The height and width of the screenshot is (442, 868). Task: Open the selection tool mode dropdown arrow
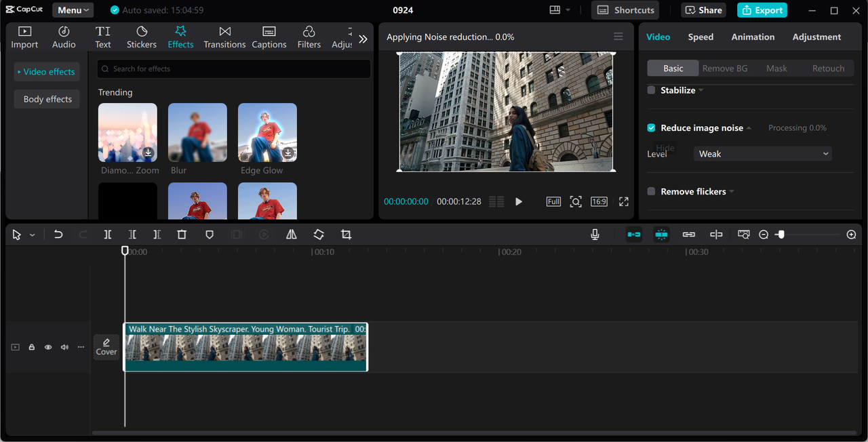[33, 235]
